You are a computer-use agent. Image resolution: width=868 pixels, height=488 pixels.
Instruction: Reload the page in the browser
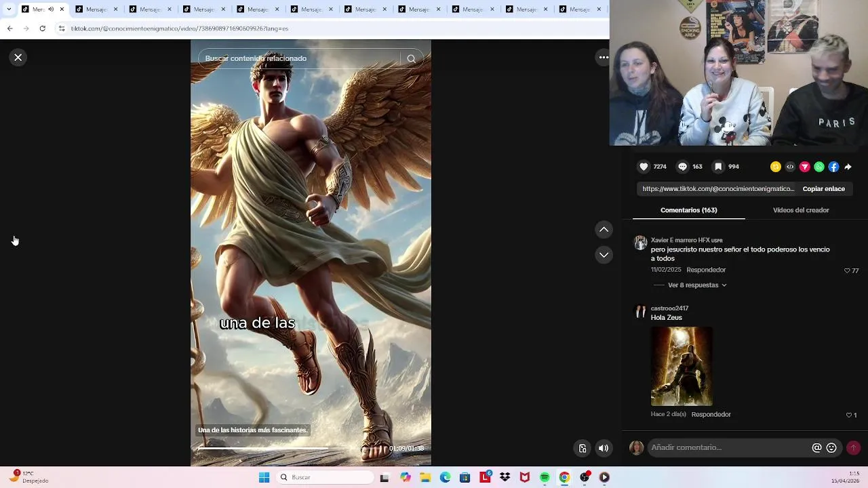coord(42,28)
